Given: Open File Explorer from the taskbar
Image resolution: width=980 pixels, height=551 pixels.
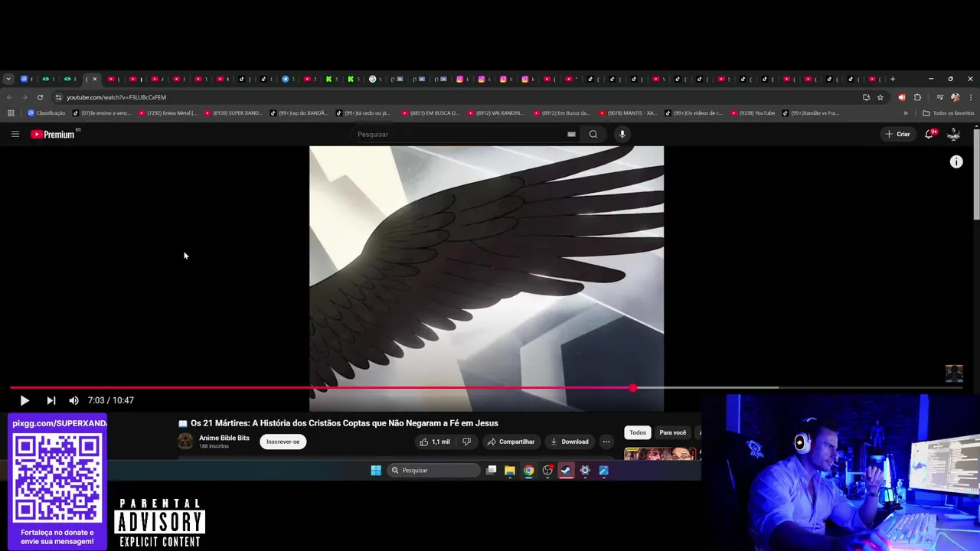Looking at the screenshot, I should coord(510,471).
